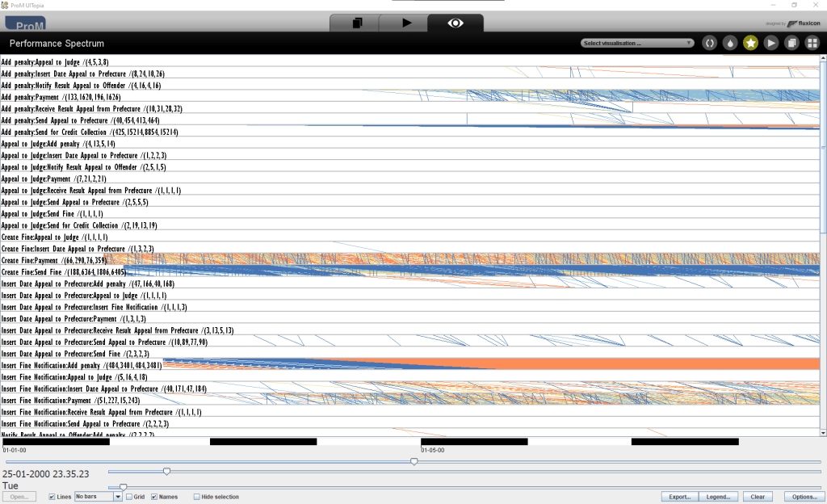Image resolution: width=827 pixels, height=504 pixels.
Task: Click the water drop filter icon
Action: pyautogui.click(x=730, y=42)
